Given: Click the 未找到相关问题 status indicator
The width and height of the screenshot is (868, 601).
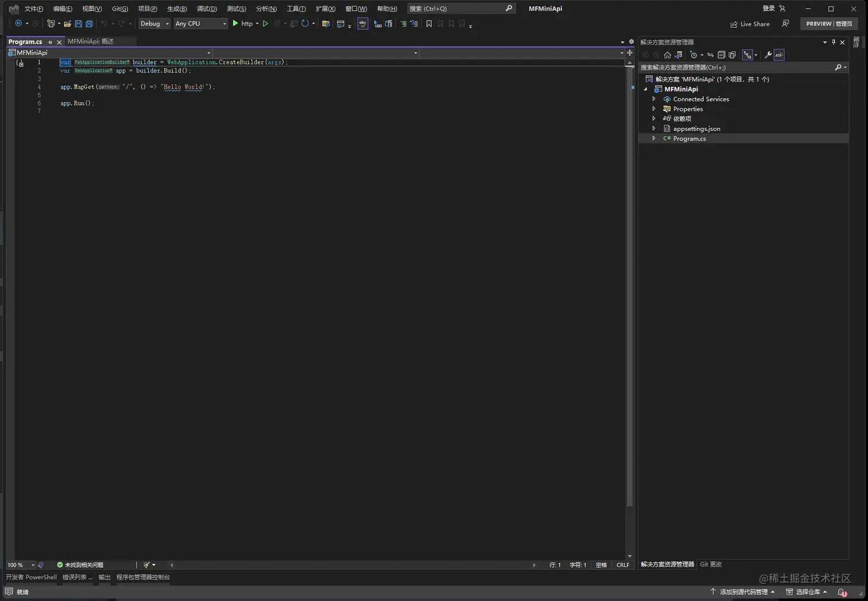Looking at the screenshot, I should tap(80, 565).
